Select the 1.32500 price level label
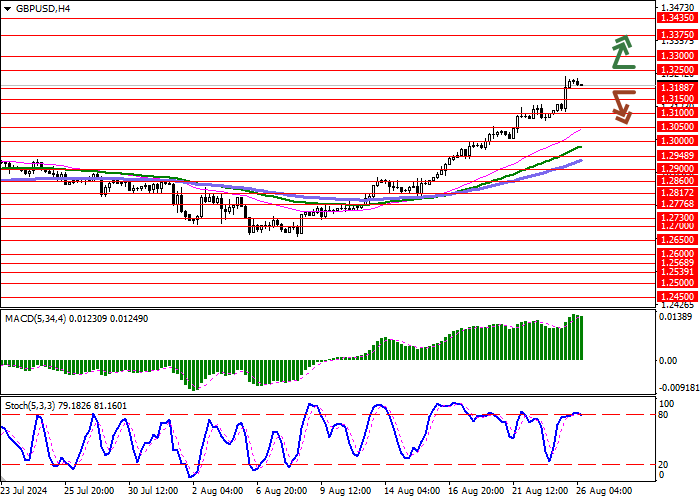The image size is (700, 500). pos(677,70)
